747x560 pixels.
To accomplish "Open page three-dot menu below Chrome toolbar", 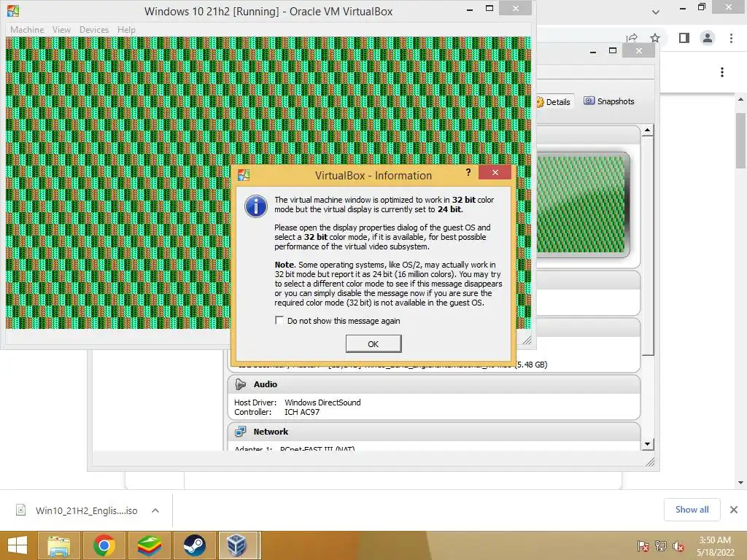I will click(x=722, y=72).
